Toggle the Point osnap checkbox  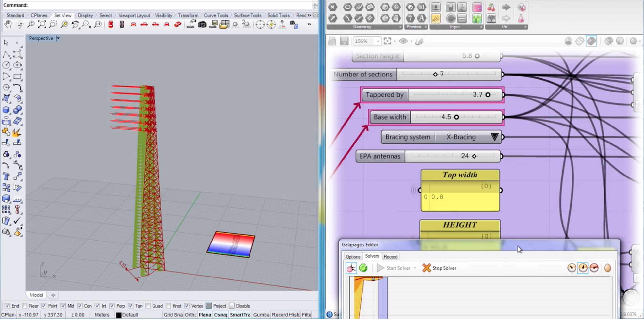click(44, 306)
